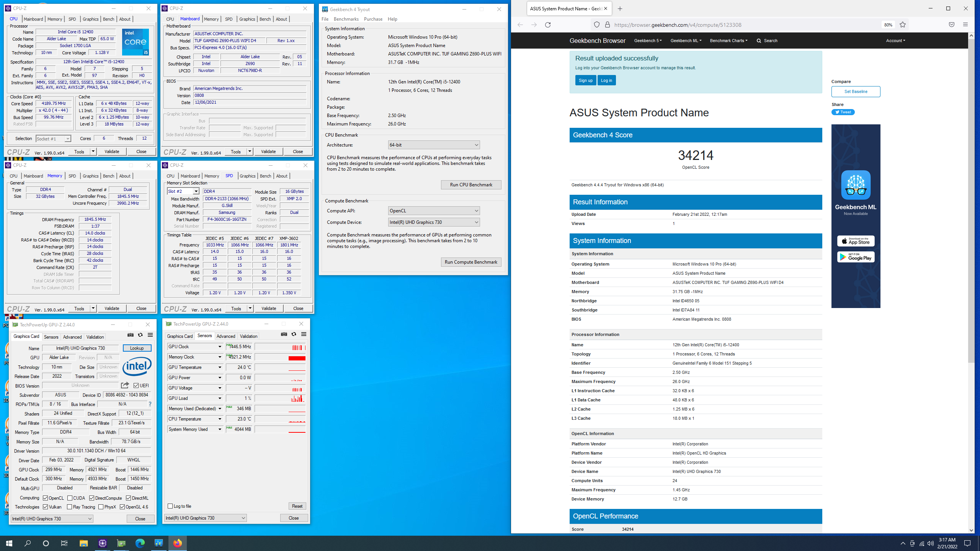Open the Firefox application menu

tap(965, 25)
